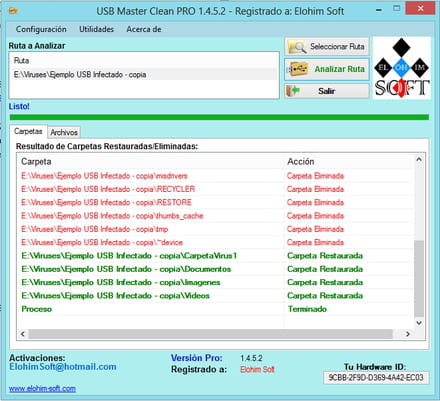This screenshot has height=401, width=440.
Task: Select the path row 'Ejemplo USB Infectado - copia'
Action: pyautogui.click(x=144, y=75)
